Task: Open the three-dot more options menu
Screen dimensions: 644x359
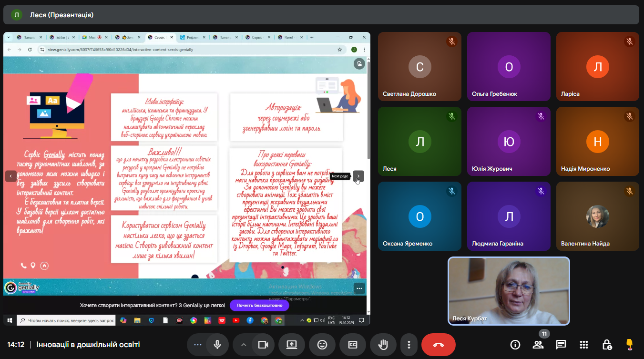Action: [x=409, y=345]
